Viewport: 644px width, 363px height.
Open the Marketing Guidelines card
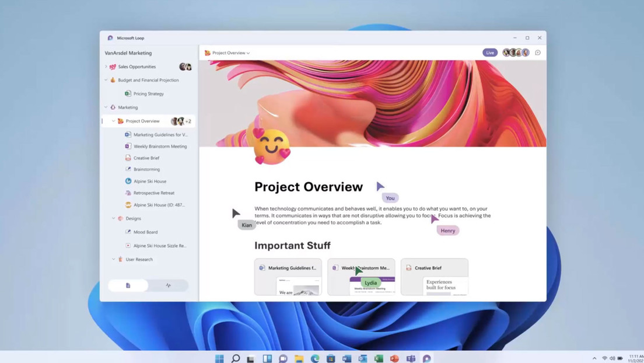pos(288,277)
